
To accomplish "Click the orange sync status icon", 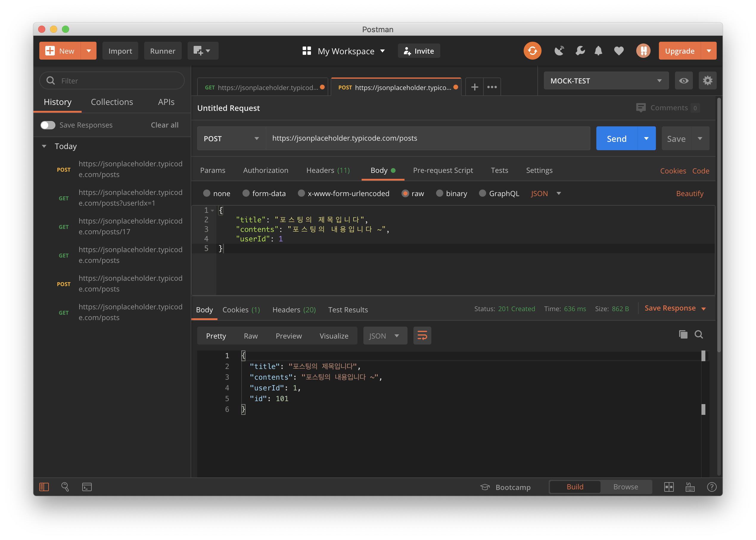I will tap(532, 51).
